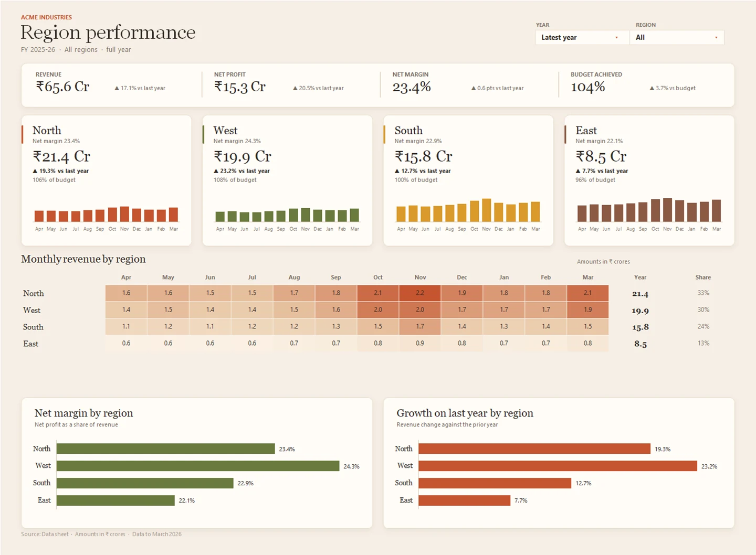The width and height of the screenshot is (756, 555).
Task: Click the East bar in Net margin chart
Action: pos(115,500)
